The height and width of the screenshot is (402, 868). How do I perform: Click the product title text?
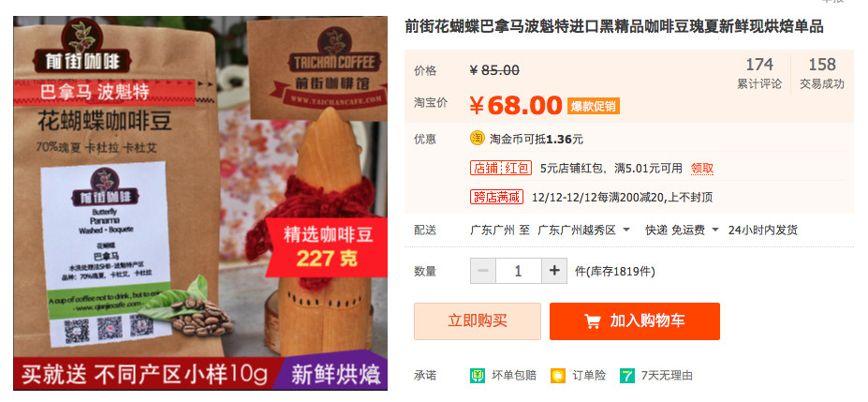click(614, 26)
